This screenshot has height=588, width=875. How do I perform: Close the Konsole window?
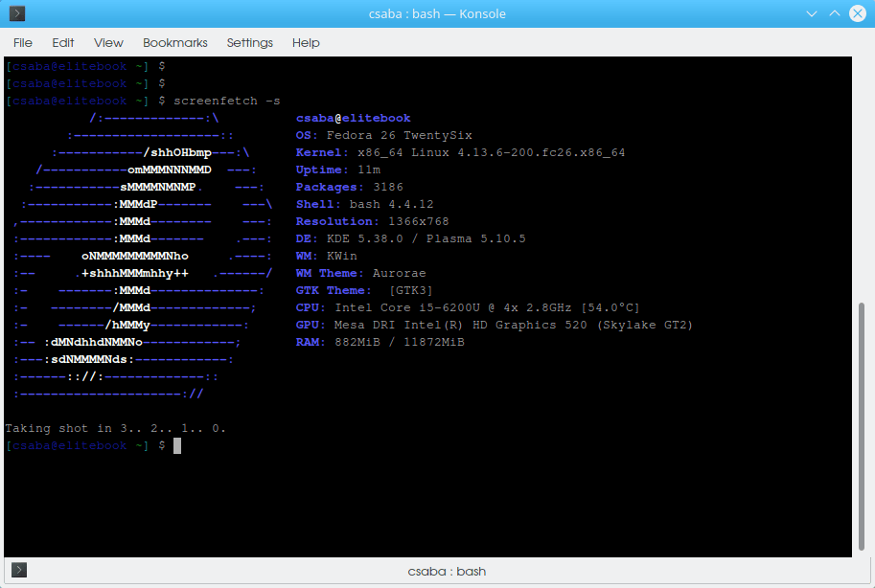click(x=858, y=13)
